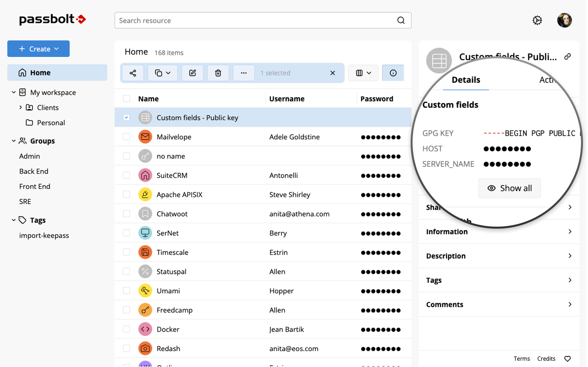Expand the Clients folder
The image size is (588, 367).
point(21,108)
